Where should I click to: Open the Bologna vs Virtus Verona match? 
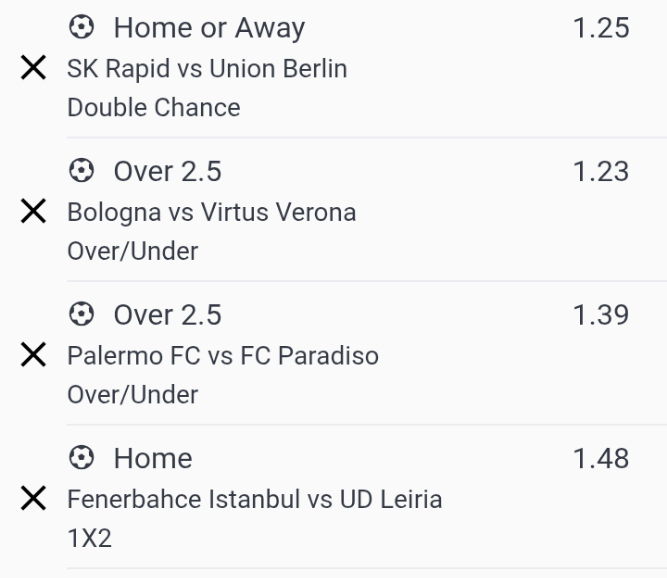211,212
